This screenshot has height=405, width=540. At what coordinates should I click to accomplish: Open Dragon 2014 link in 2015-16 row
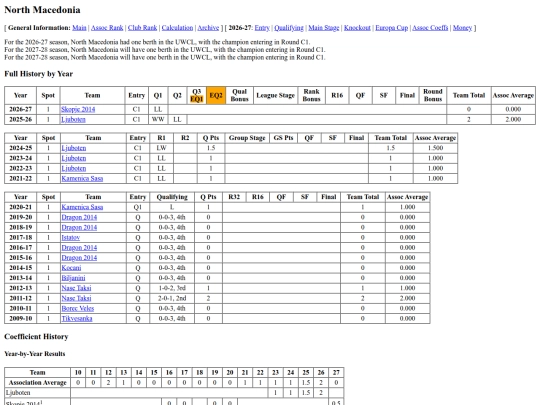click(x=79, y=258)
